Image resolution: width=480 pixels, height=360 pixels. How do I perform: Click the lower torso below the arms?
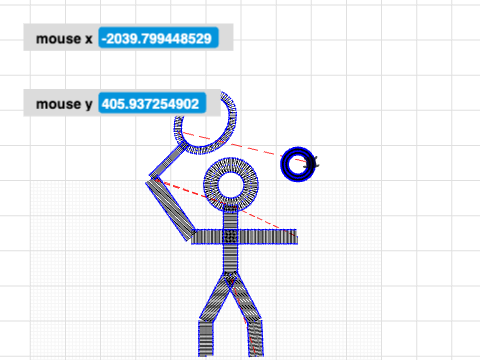point(230,258)
